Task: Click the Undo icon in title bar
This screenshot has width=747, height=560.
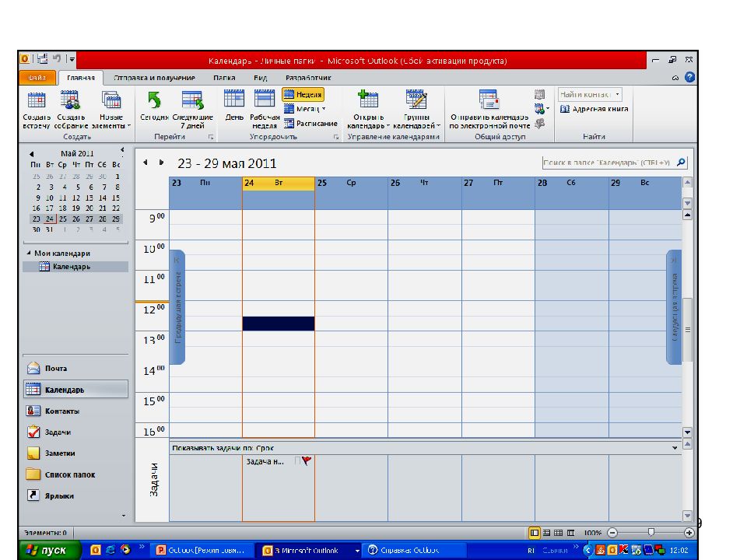Action: 57,58
